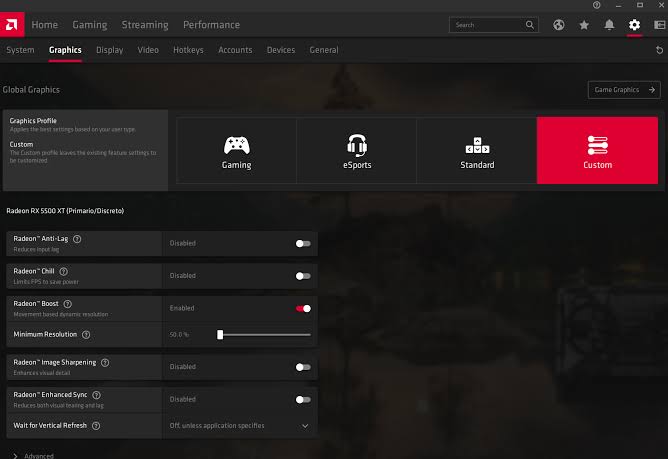Switch to the General tab
Image resolution: width=668 pixels, height=459 pixels.
tap(324, 50)
